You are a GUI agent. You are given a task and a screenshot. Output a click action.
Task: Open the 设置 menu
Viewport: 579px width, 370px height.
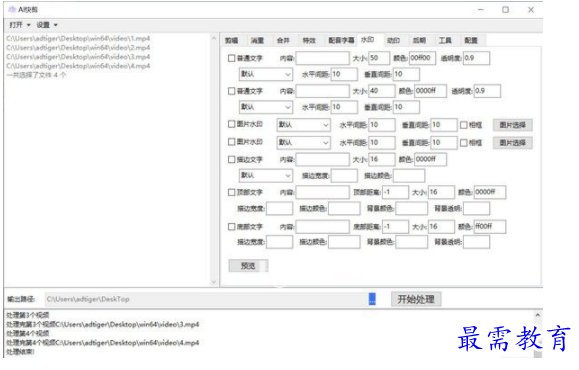pos(47,25)
